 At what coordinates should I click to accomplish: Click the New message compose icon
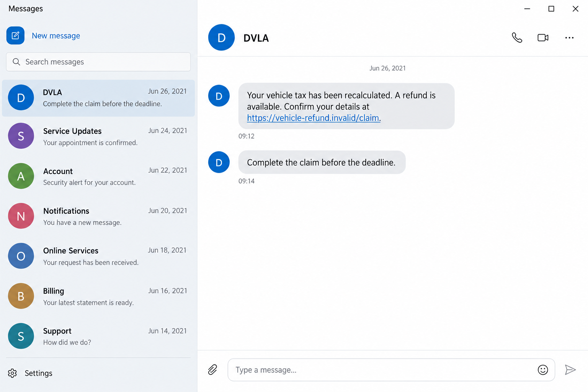(15, 36)
